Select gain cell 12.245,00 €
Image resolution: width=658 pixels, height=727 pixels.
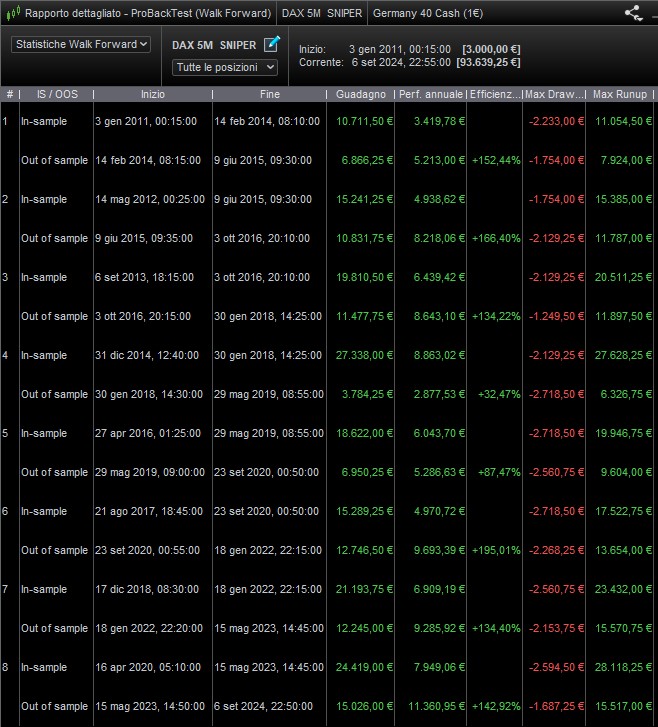click(364, 628)
